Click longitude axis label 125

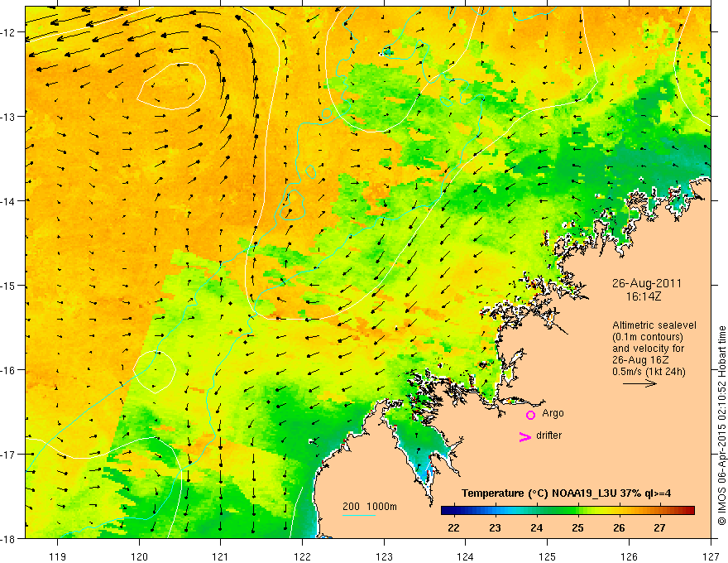pos(548,556)
